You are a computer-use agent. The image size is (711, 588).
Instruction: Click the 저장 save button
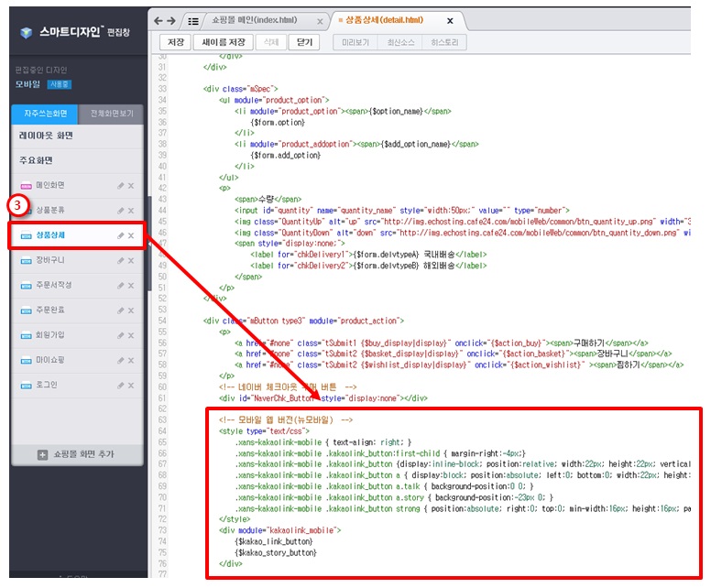pyautogui.click(x=176, y=42)
